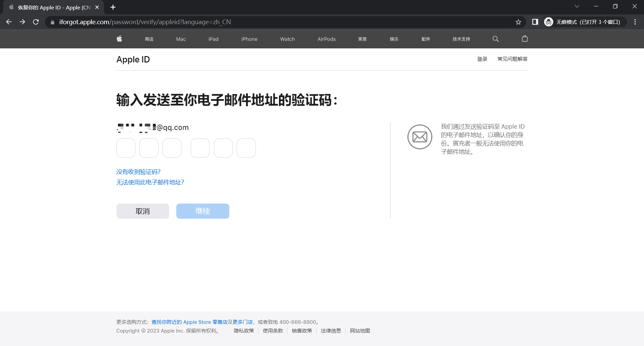
Task: Open the iPhone nav item
Action: pyautogui.click(x=249, y=39)
